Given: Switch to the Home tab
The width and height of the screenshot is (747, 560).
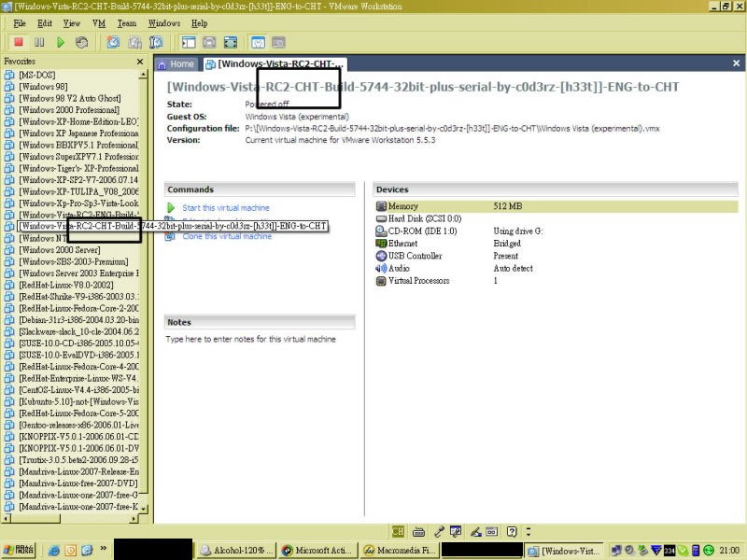Looking at the screenshot, I should click(x=176, y=63).
